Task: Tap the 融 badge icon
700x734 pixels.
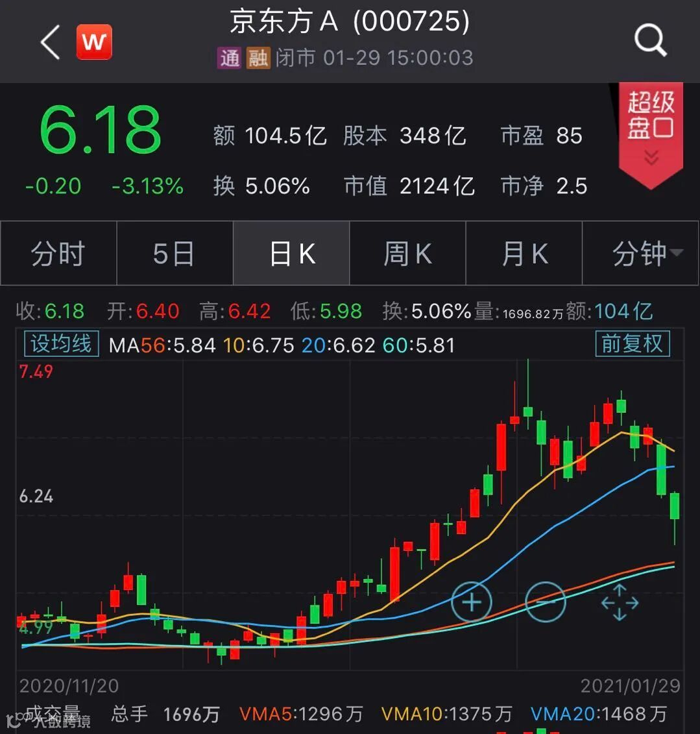Action: pyautogui.click(x=258, y=58)
